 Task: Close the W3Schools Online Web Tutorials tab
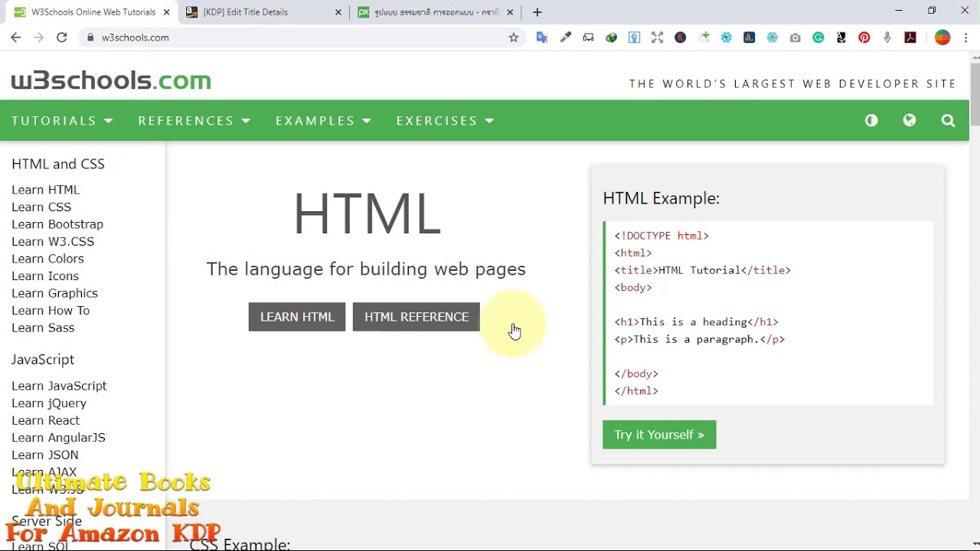[166, 12]
